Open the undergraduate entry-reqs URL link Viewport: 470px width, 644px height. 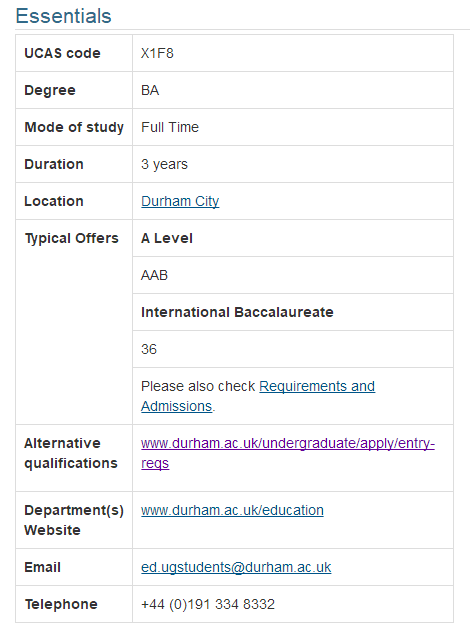[288, 453]
